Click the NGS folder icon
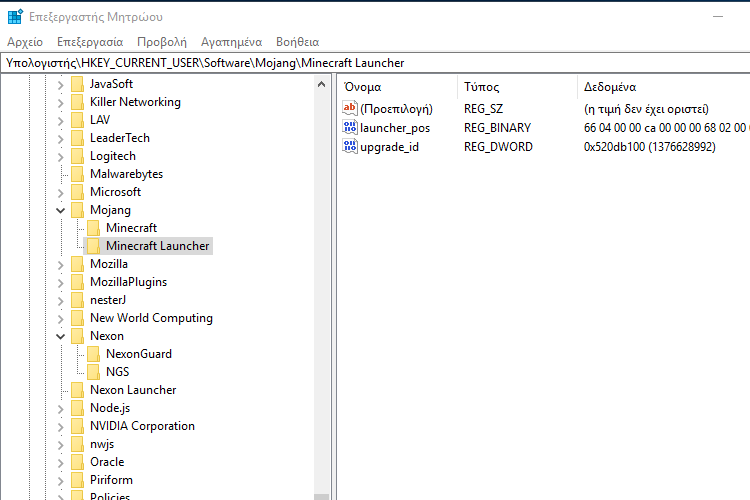 coord(94,372)
